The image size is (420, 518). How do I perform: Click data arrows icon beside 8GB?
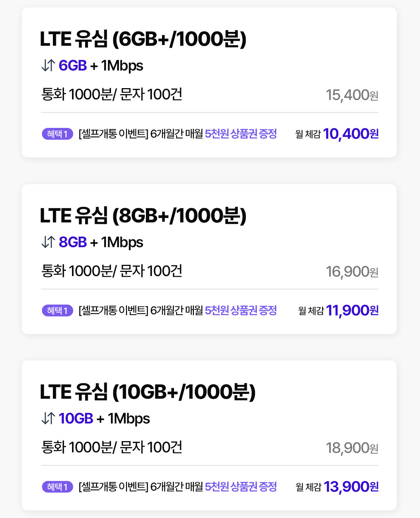pos(48,242)
